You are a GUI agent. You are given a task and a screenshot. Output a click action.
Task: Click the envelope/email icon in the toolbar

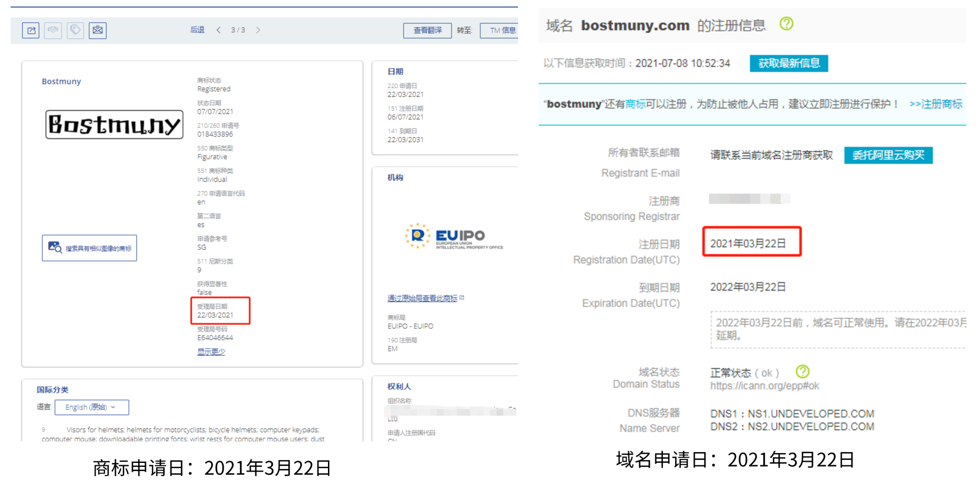(98, 30)
